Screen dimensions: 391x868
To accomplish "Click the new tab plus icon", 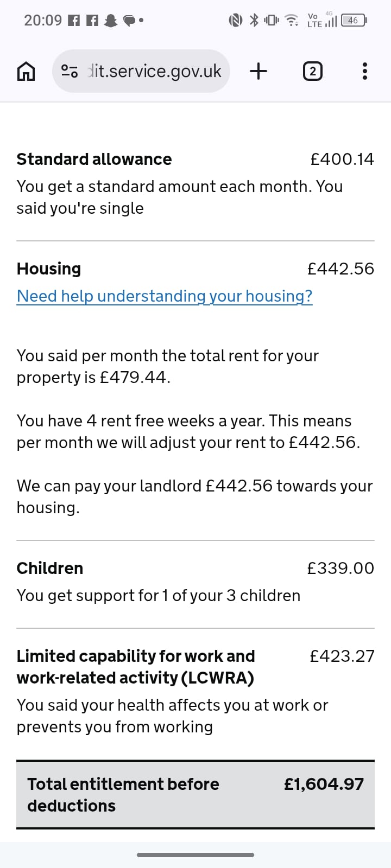I will click(258, 71).
